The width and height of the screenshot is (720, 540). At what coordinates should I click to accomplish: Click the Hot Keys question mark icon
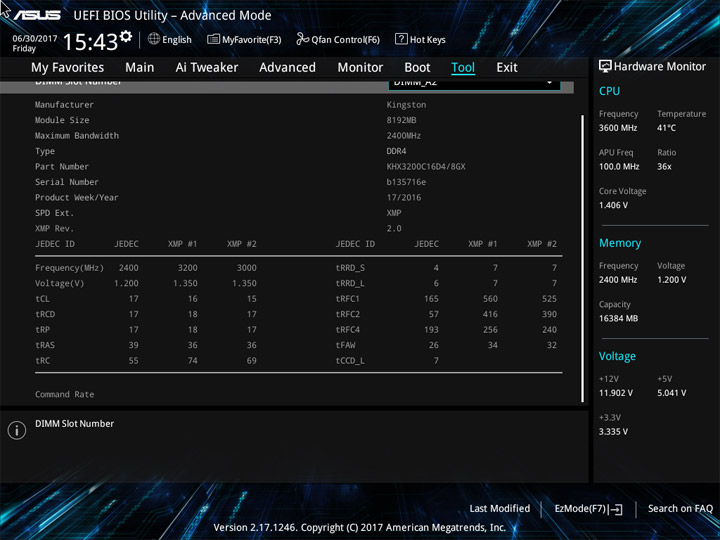pyautogui.click(x=401, y=39)
